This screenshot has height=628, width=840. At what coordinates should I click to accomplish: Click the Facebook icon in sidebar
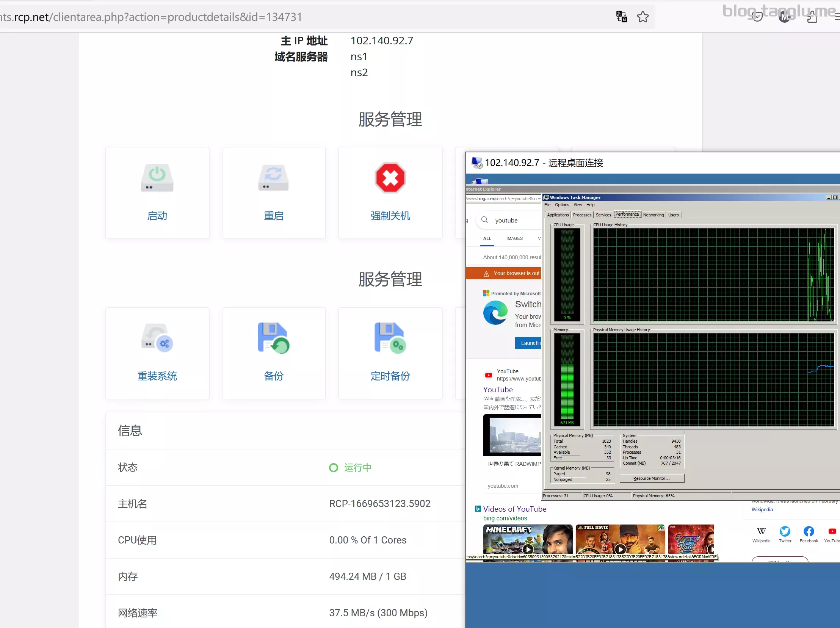[809, 532]
